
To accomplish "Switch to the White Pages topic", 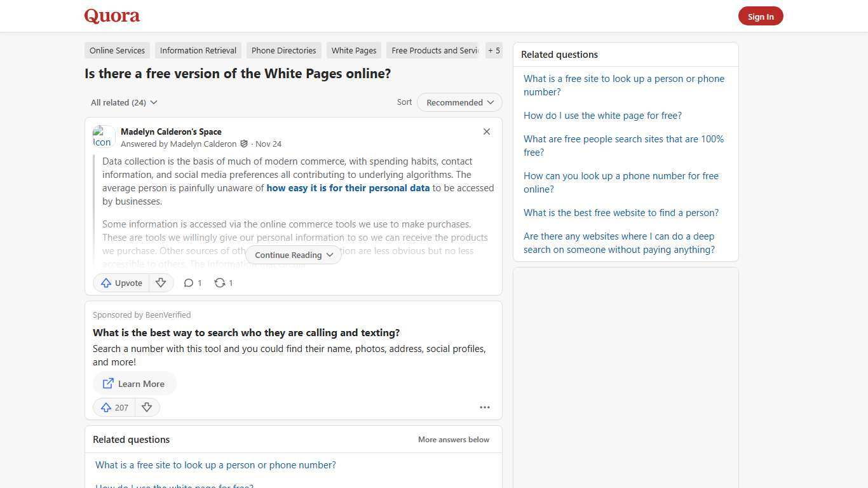I will click(353, 50).
